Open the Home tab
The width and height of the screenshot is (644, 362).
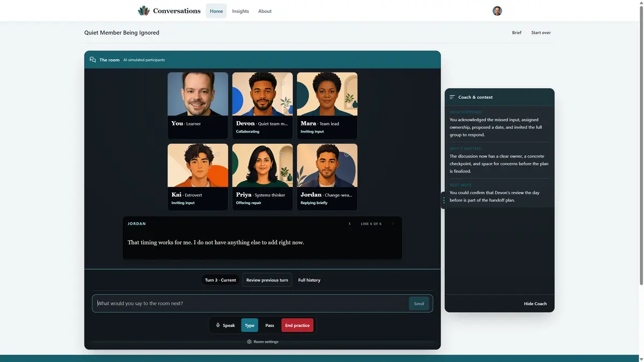coord(216,11)
